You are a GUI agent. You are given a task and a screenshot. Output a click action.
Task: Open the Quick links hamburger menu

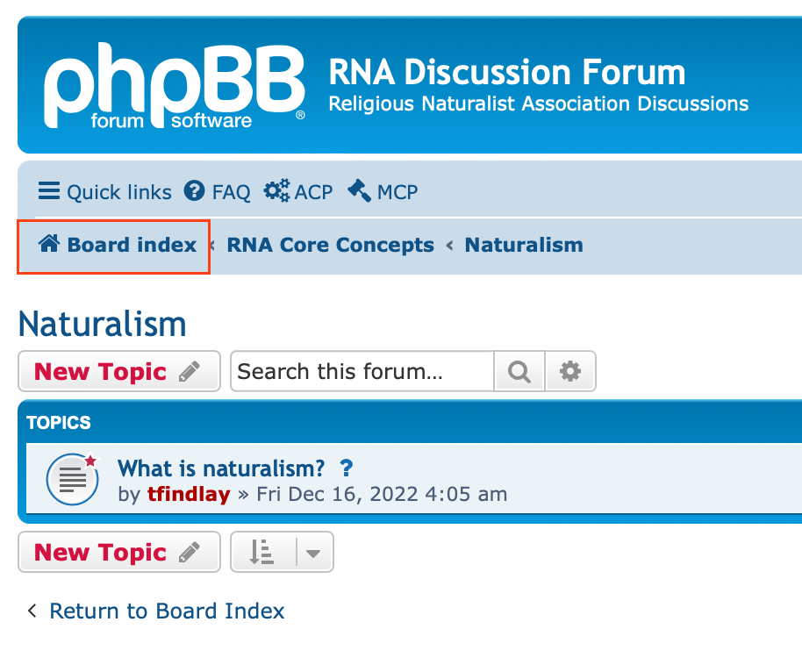pos(104,191)
